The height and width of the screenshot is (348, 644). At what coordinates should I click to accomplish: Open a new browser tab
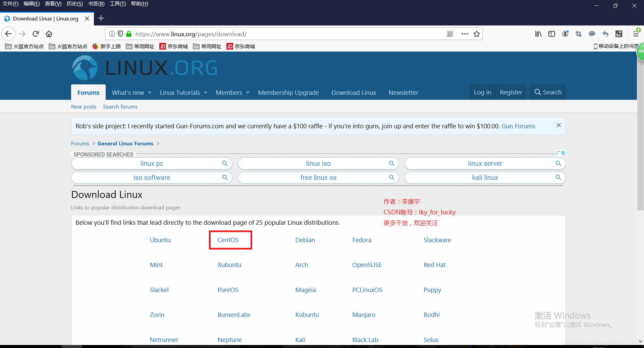(101, 18)
